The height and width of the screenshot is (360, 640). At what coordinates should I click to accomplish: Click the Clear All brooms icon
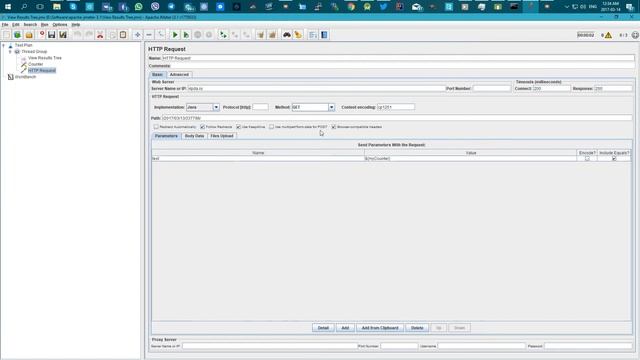tap(272, 35)
